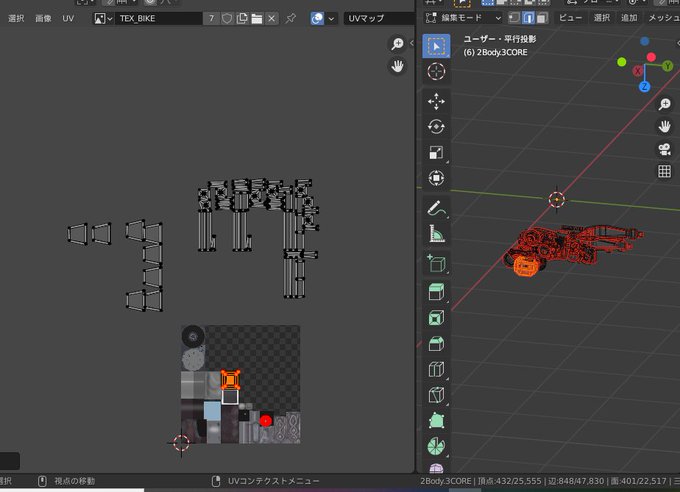Viewport: 680px width, 492px height.
Task: Toggle camera view in 3D viewport
Action: point(664,149)
